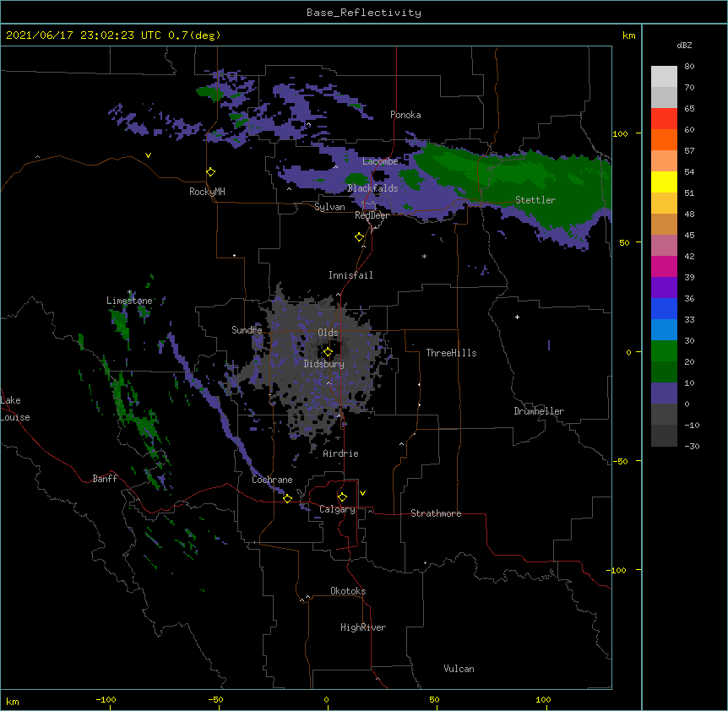Click the Didsbury town label
The image size is (728, 711).
(x=324, y=364)
